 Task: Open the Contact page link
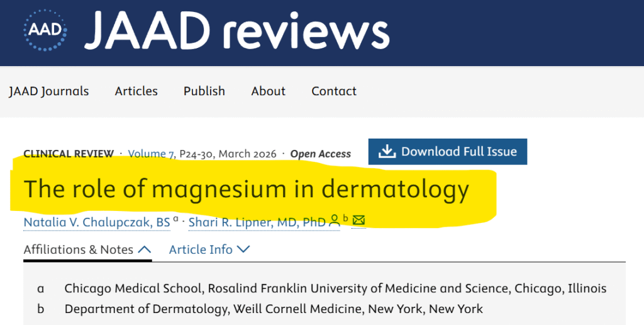click(334, 91)
